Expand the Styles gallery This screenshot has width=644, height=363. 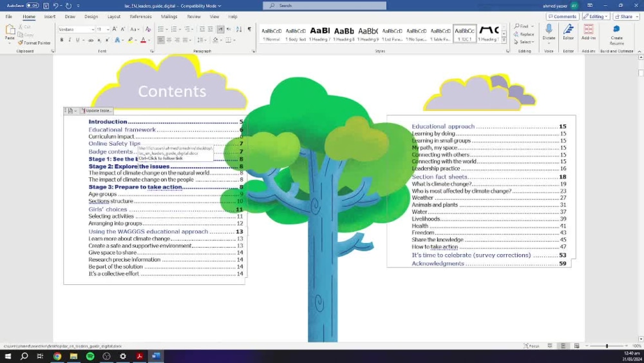[x=504, y=41]
